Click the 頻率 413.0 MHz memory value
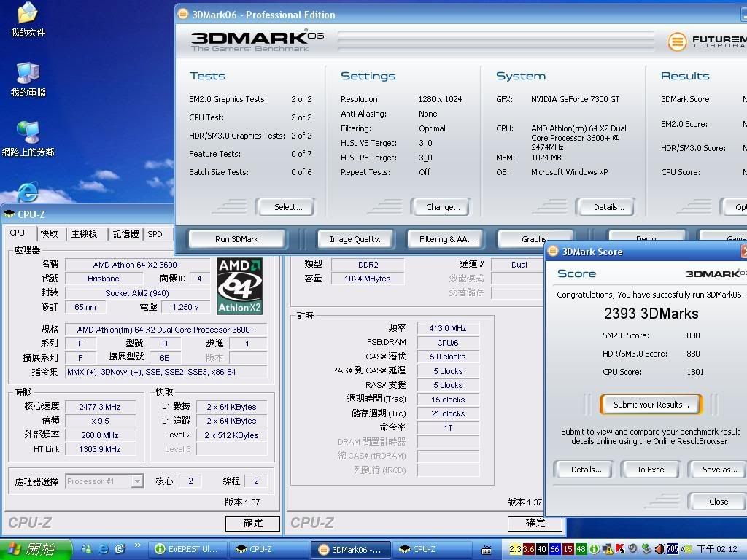Image resolution: width=747 pixels, height=560 pixels. click(x=448, y=328)
